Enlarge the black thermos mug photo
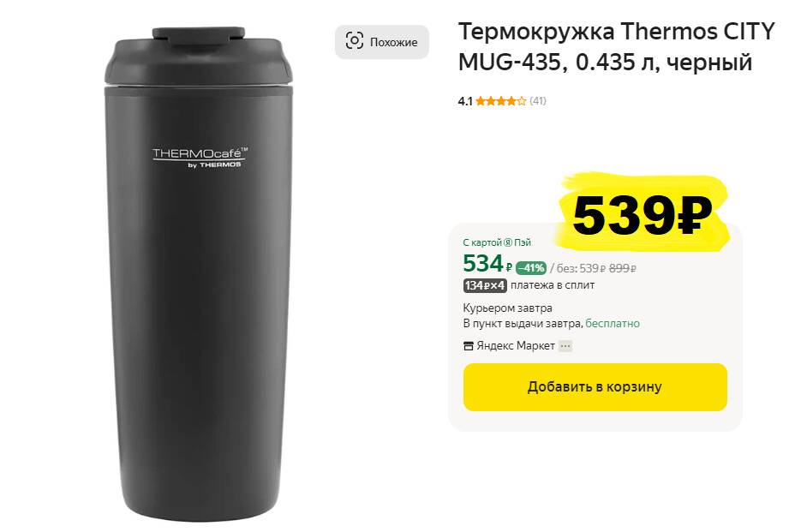This screenshot has height=532, width=789. click(198, 273)
